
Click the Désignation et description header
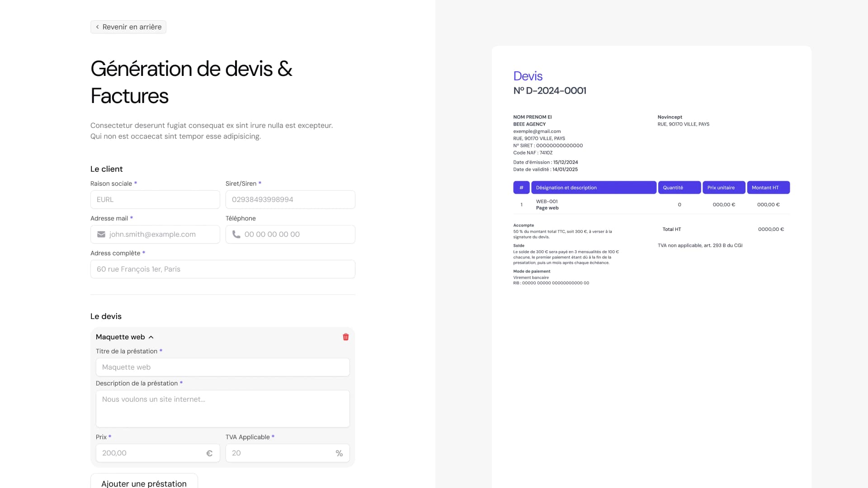[x=594, y=187]
